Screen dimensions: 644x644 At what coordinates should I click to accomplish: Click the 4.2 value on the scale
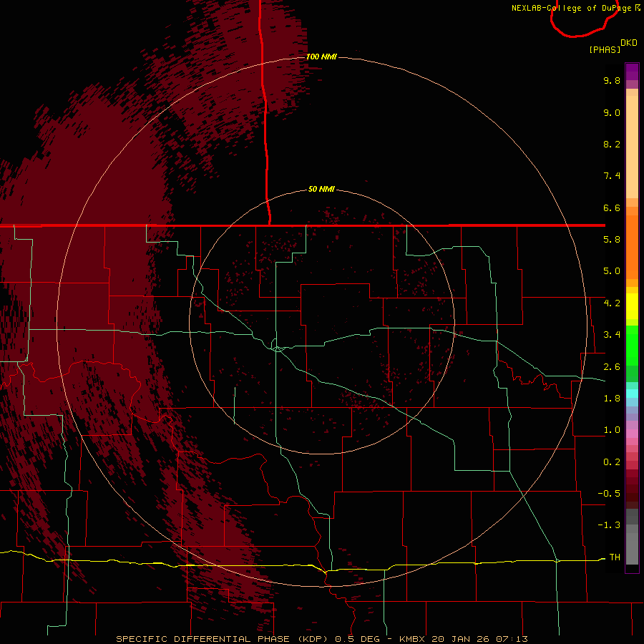[612, 303]
